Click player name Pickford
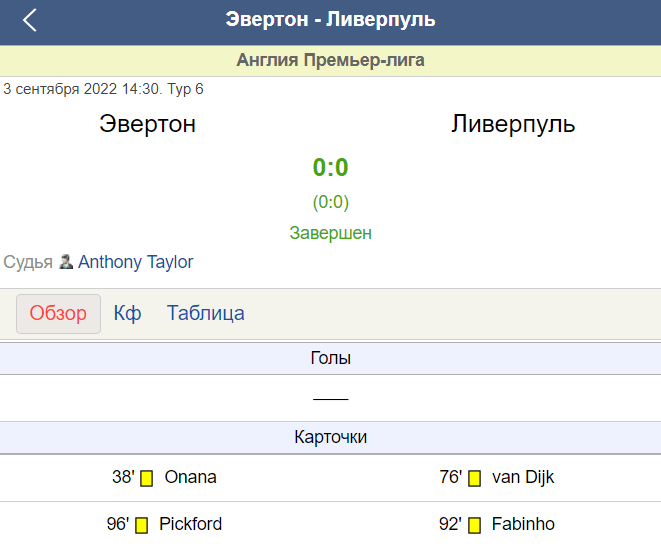Viewport: 661px width, 546px height. tap(191, 524)
